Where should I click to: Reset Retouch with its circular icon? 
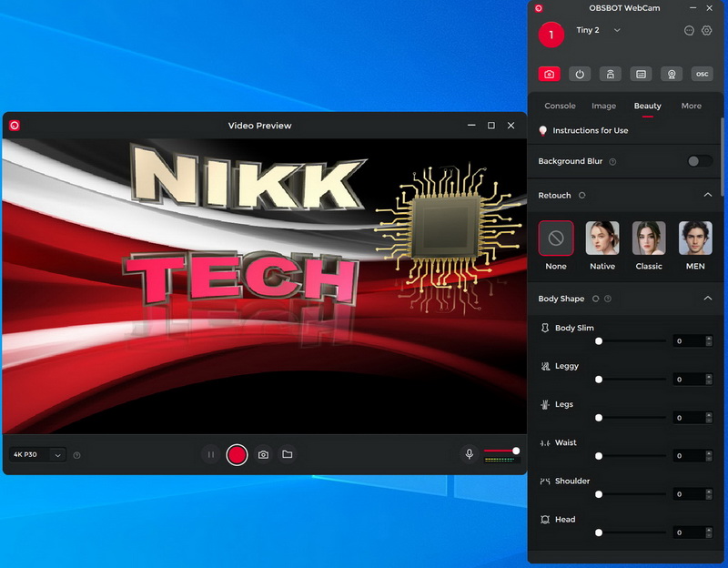581,196
